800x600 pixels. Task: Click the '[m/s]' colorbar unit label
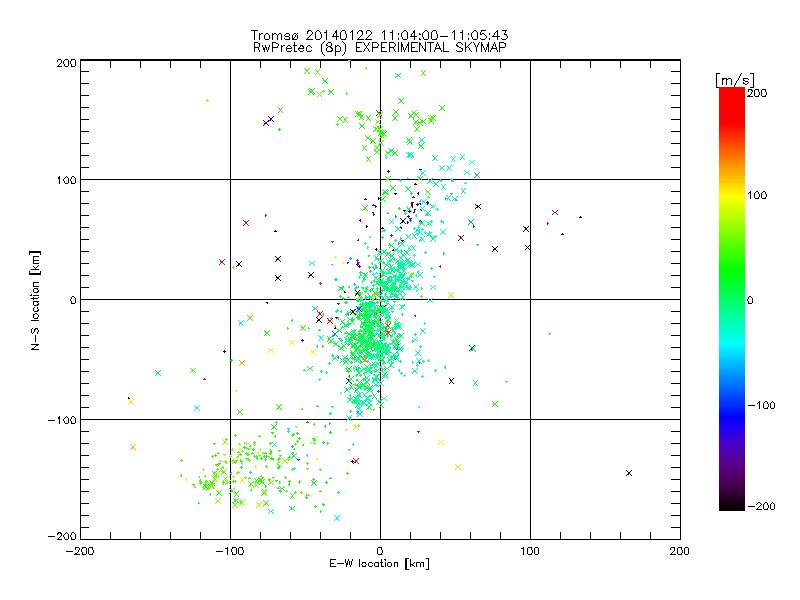click(x=735, y=80)
